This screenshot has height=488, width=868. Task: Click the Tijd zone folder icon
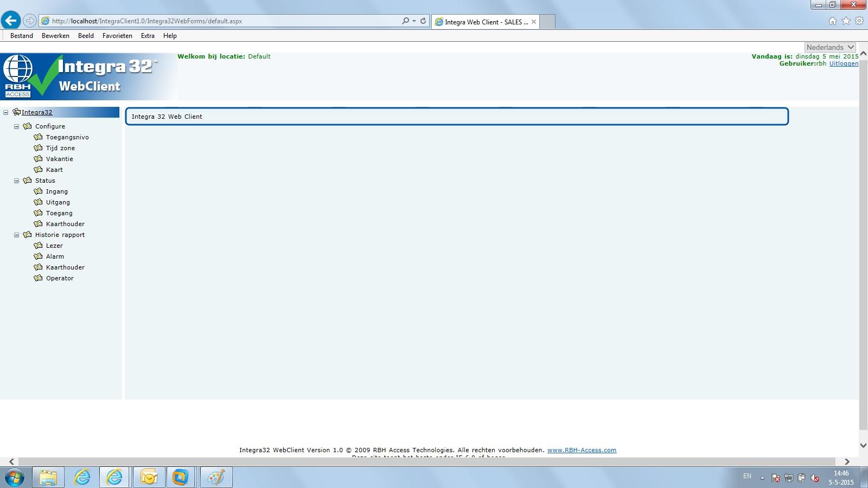38,148
